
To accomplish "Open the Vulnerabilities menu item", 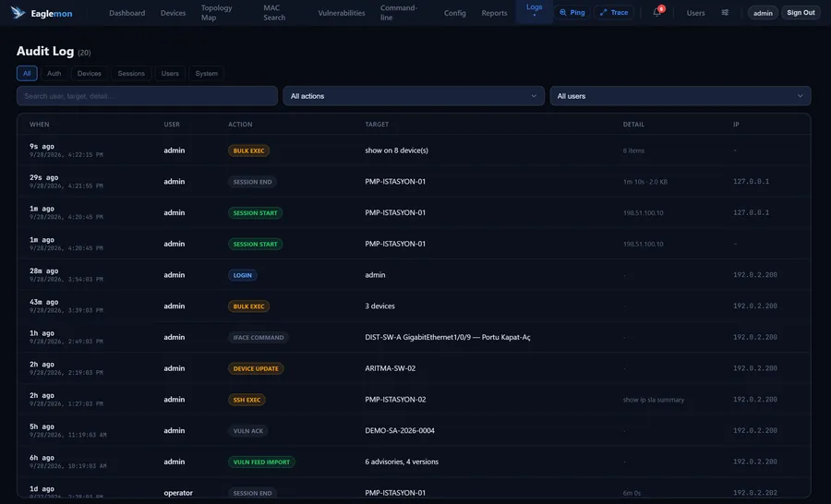I will pyautogui.click(x=342, y=13).
